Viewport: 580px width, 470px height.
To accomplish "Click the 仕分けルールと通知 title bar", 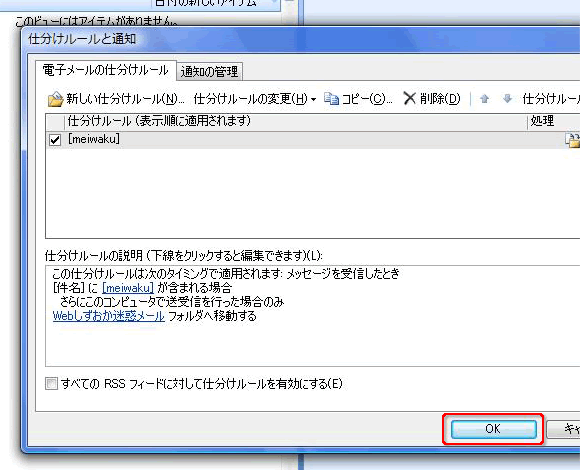I will point(300,39).
